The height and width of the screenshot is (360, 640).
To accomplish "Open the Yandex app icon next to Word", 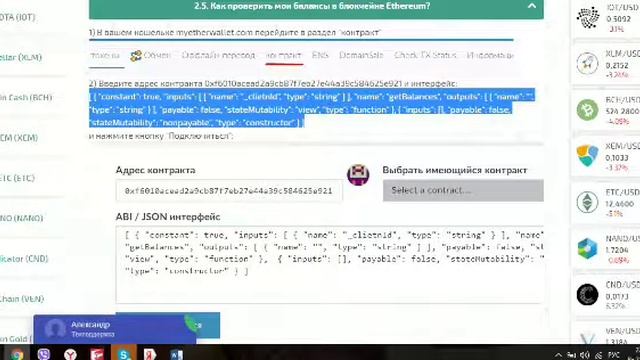I will tap(150, 354).
